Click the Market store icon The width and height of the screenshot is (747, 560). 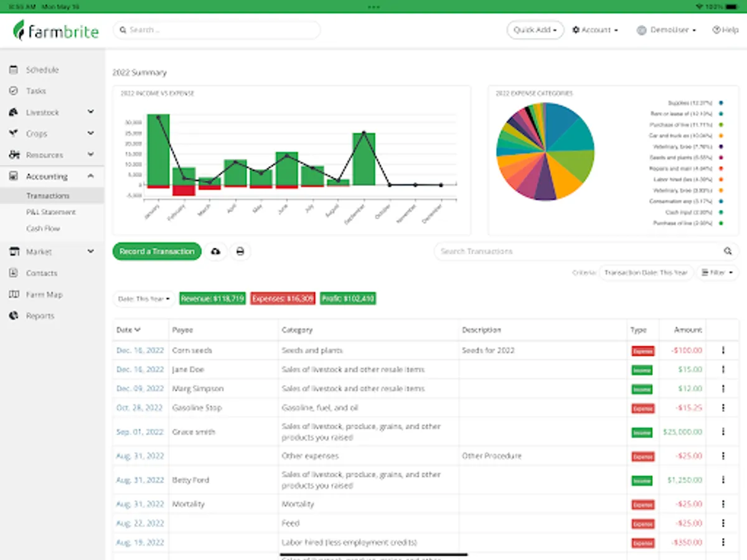14,252
